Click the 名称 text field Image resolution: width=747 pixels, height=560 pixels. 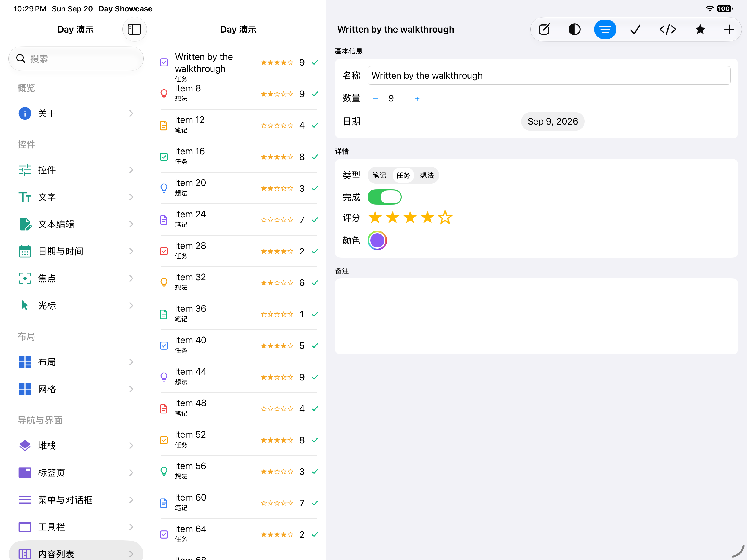[x=549, y=75]
